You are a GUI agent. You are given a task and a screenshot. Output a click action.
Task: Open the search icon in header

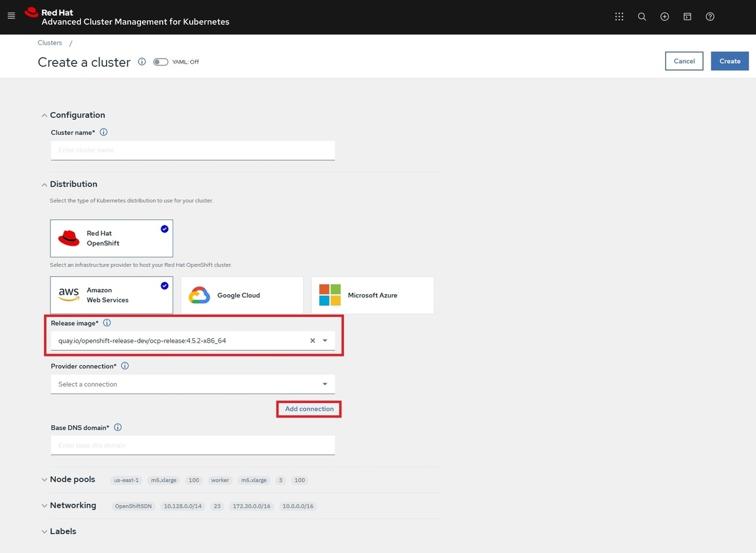642,17
